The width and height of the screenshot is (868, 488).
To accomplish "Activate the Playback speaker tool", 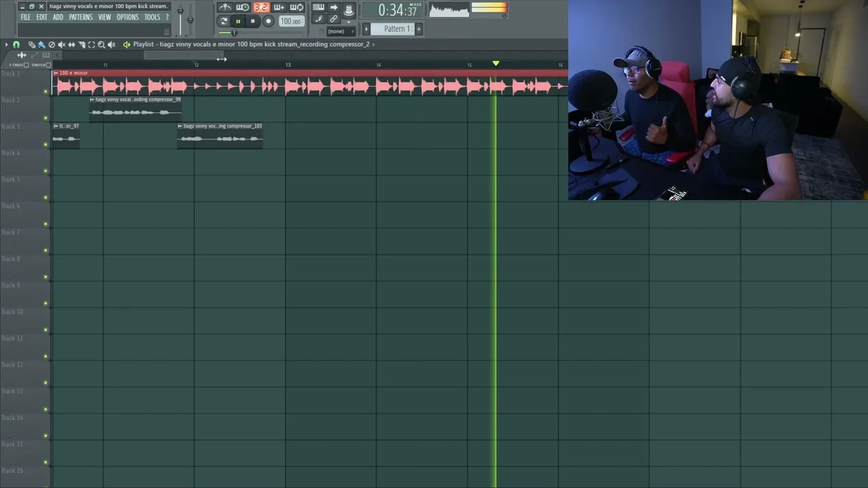I will coord(112,45).
